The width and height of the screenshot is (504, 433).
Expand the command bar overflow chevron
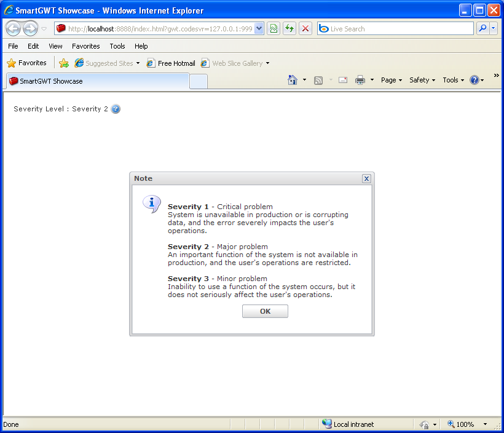point(496,75)
